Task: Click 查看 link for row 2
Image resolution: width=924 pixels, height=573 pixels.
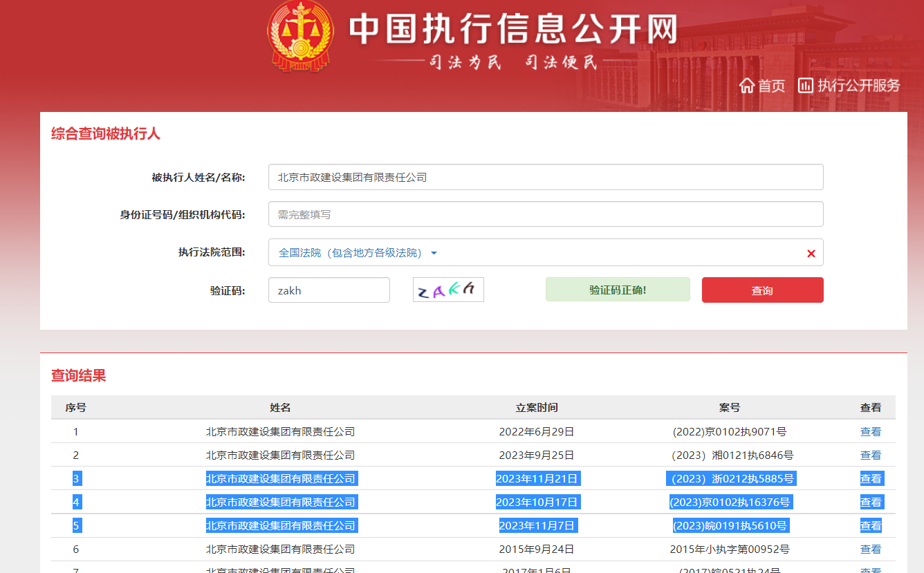Action: coord(870,455)
